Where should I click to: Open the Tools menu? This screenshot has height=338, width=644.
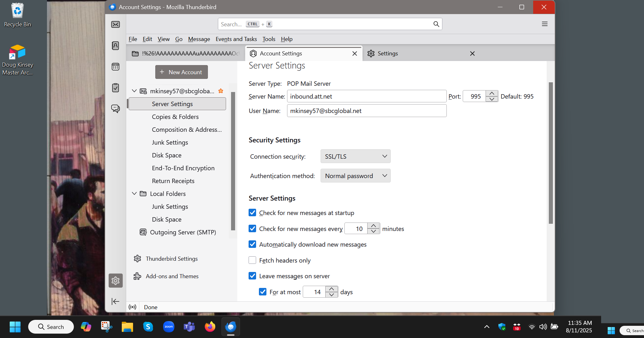click(x=269, y=39)
